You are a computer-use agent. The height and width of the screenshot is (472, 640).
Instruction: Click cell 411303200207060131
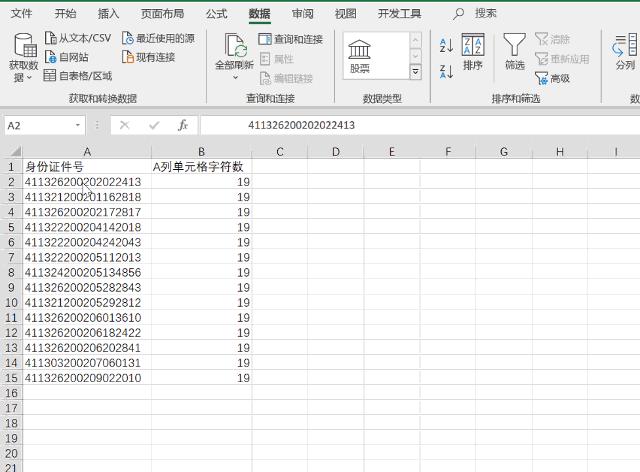coord(87,363)
